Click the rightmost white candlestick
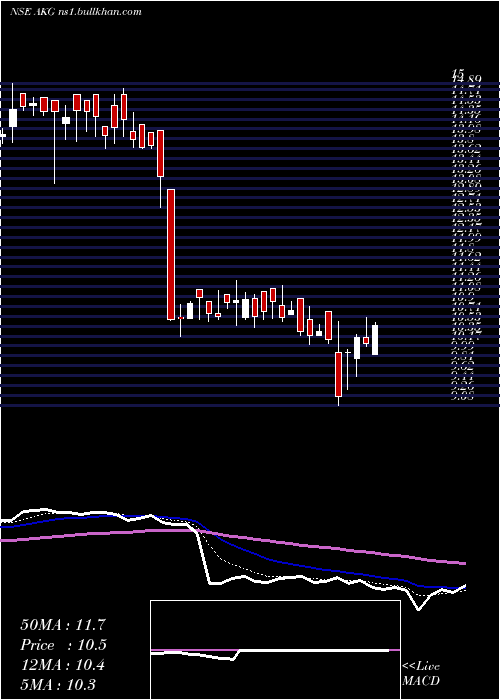 (x=375, y=340)
